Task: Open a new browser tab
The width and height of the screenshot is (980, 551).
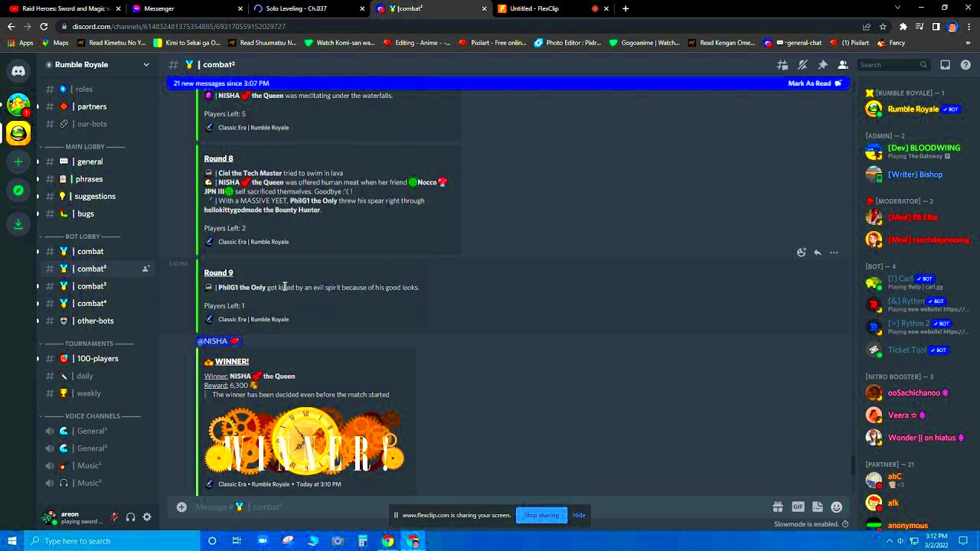Action: pyautogui.click(x=626, y=8)
